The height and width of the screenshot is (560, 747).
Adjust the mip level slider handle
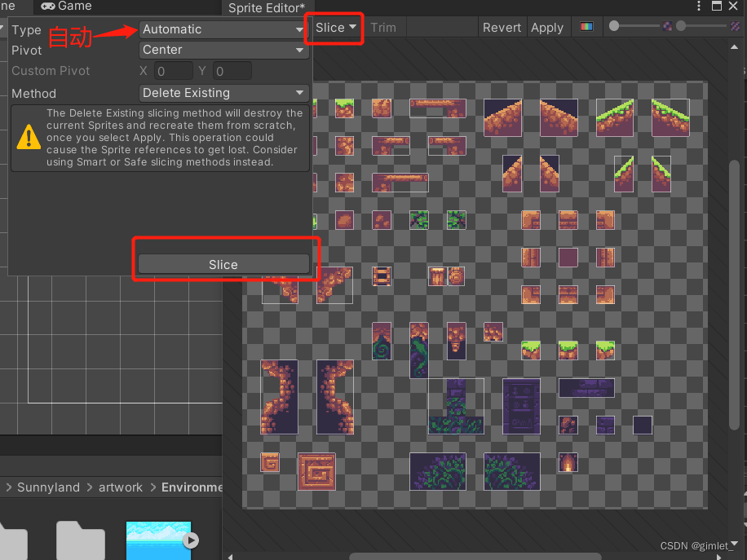pyautogui.click(x=681, y=26)
